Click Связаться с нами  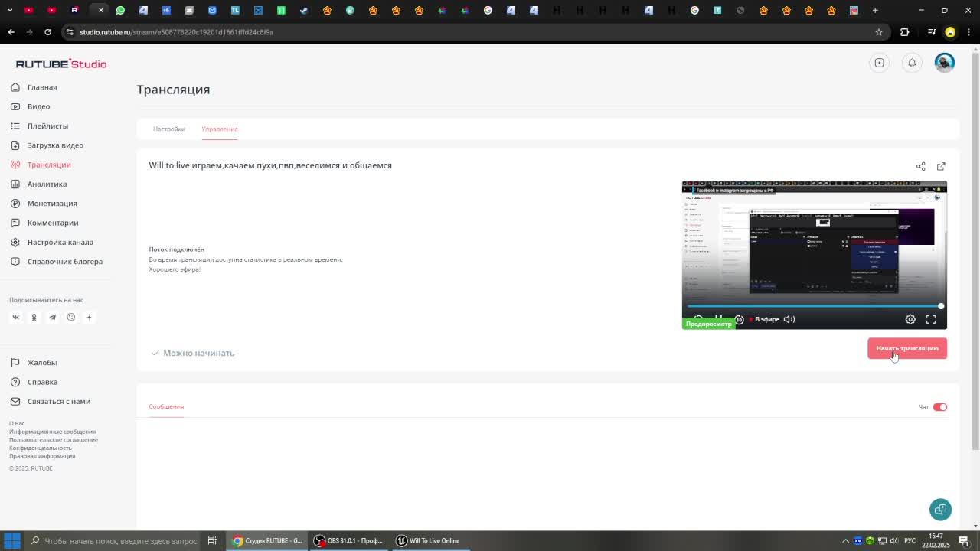point(51,401)
